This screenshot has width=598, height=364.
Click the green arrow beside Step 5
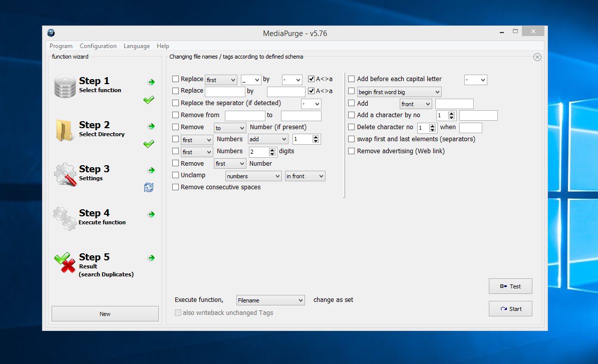coord(151,258)
